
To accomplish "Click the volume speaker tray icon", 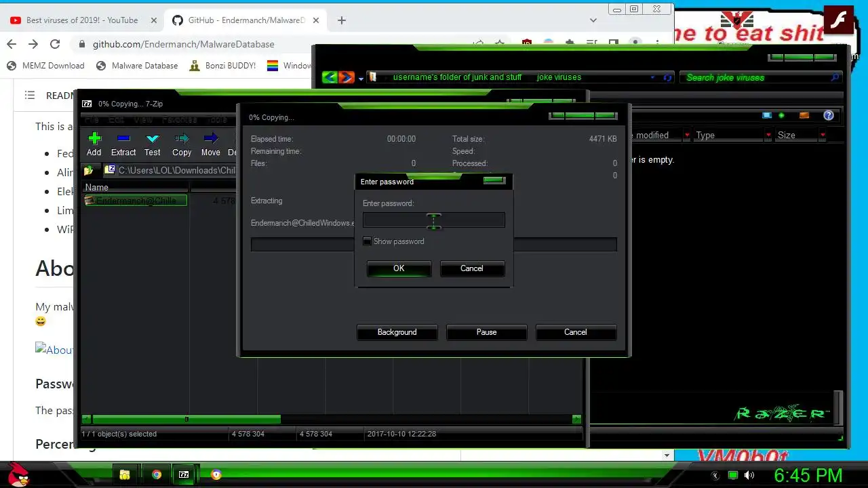I will [x=749, y=475].
